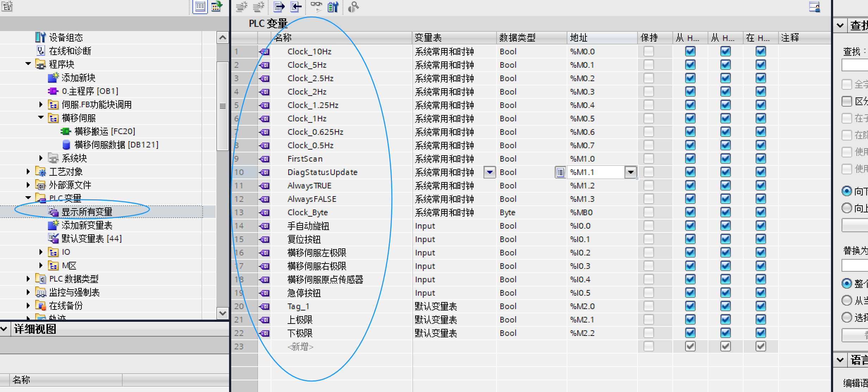This screenshot has width=868, height=392.
Task: Click the window layout icon at top right
Action: 814,7
